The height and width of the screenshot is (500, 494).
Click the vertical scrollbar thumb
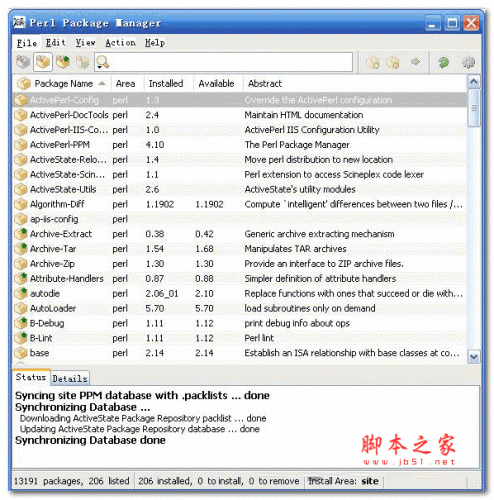point(474,108)
